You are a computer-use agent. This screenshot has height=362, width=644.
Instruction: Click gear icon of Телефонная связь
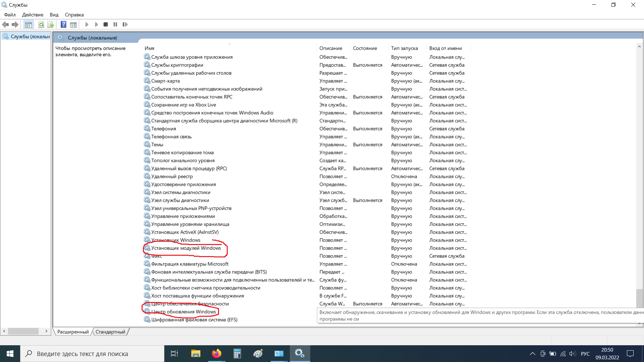147,136
